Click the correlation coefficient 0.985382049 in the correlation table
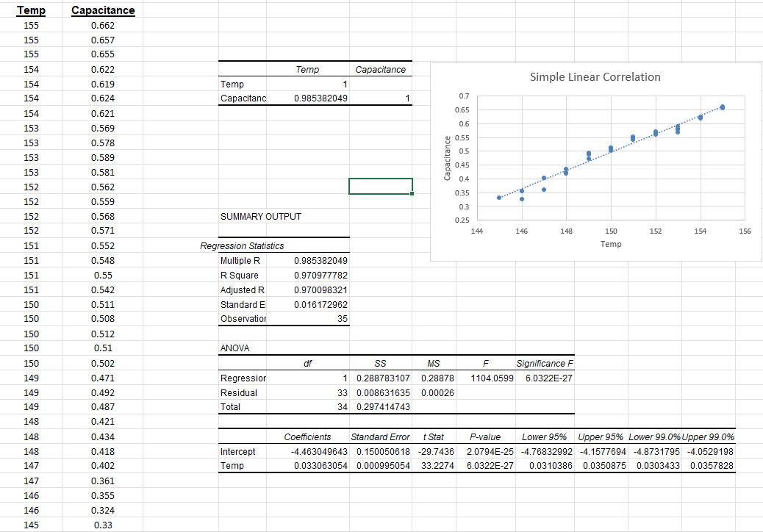Image resolution: width=763 pixels, height=532 pixels. tap(320, 98)
